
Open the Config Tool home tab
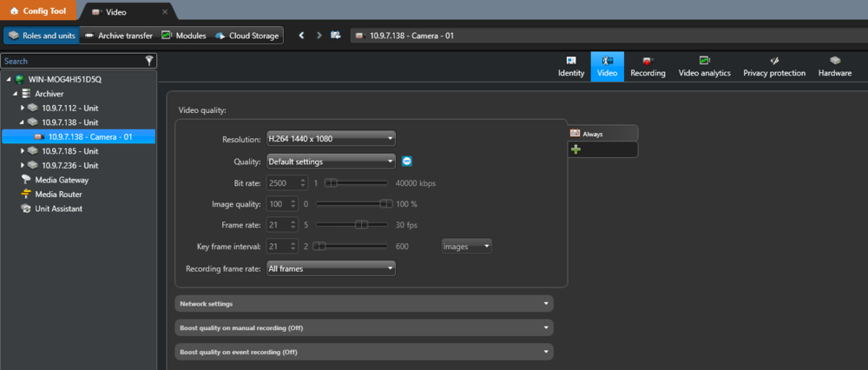click(x=38, y=10)
